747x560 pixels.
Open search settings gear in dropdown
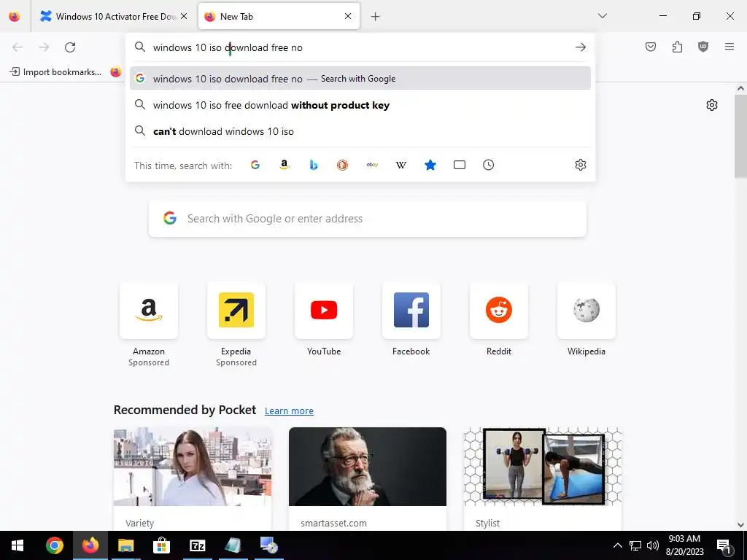point(580,166)
